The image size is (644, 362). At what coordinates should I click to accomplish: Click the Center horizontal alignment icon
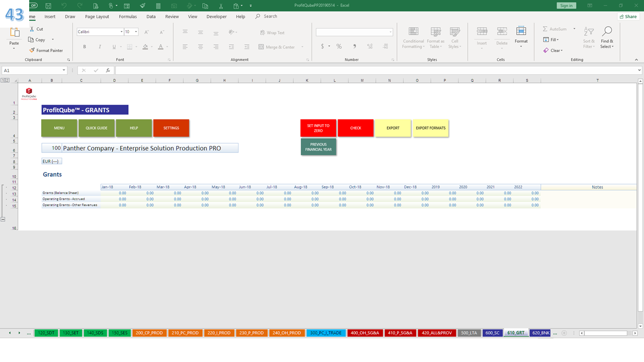pos(200,47)
